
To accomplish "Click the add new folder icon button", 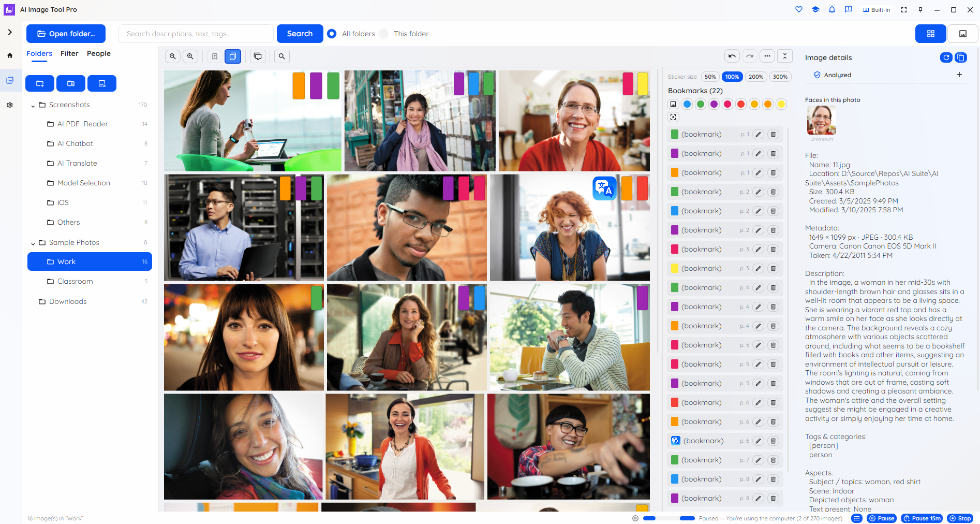I will (40, 83).
